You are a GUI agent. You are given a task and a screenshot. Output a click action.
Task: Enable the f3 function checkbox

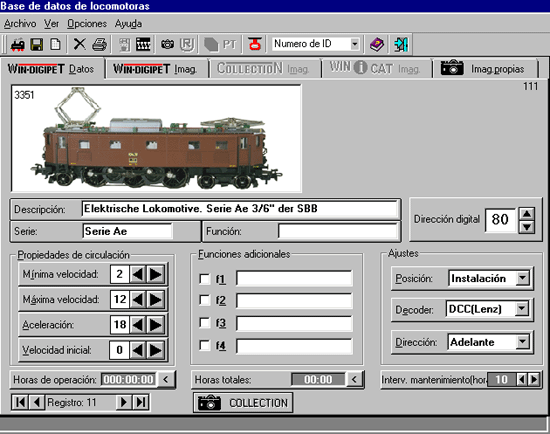click(x=204, y=323)
